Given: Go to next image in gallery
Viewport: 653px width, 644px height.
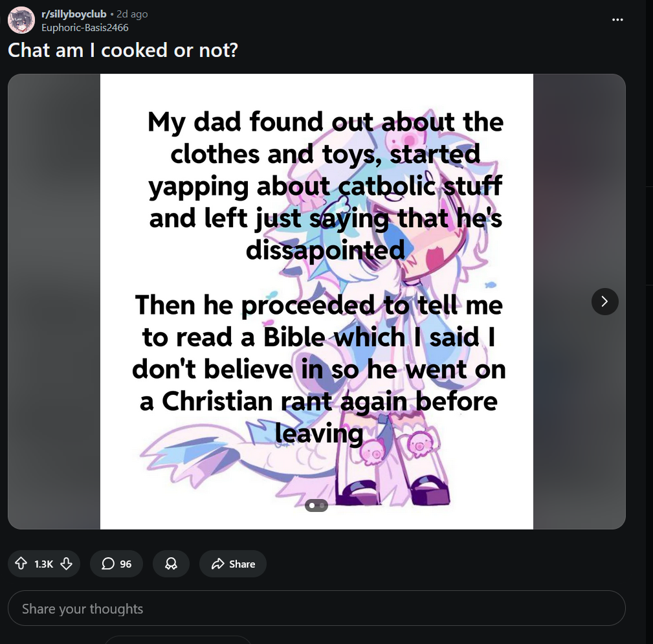Looking at the screenshot, I should point(604,301).
